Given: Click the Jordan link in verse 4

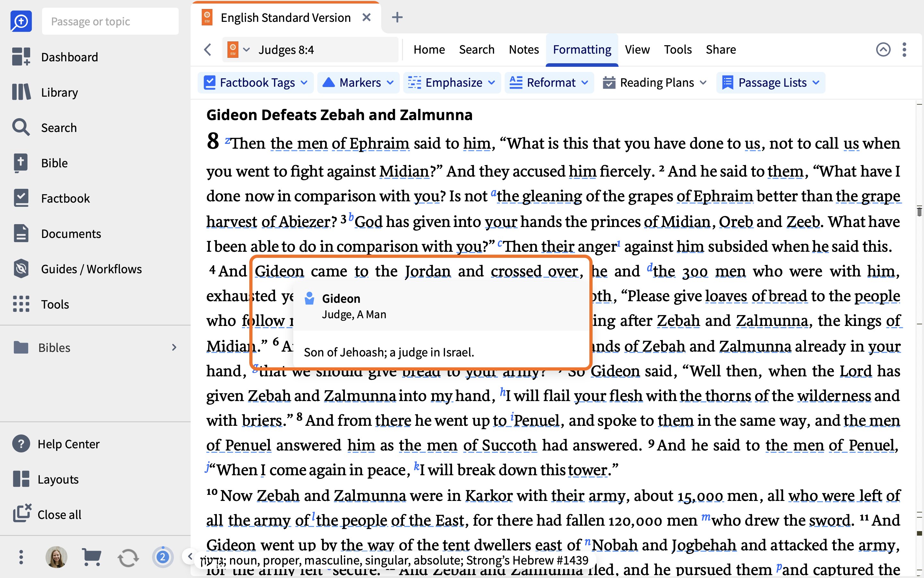Looking at the screenshot, I should tap(428, 271).
